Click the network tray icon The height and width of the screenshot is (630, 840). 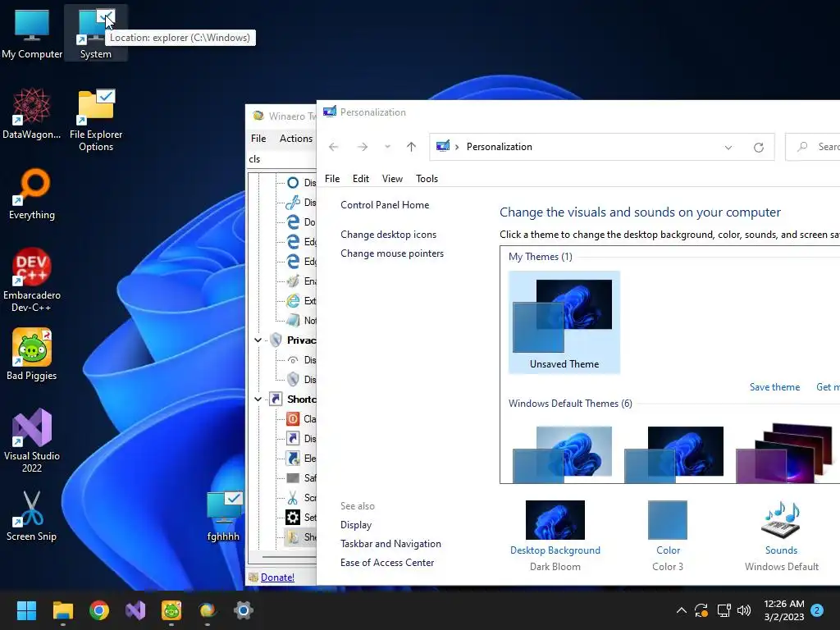point(724,610)
